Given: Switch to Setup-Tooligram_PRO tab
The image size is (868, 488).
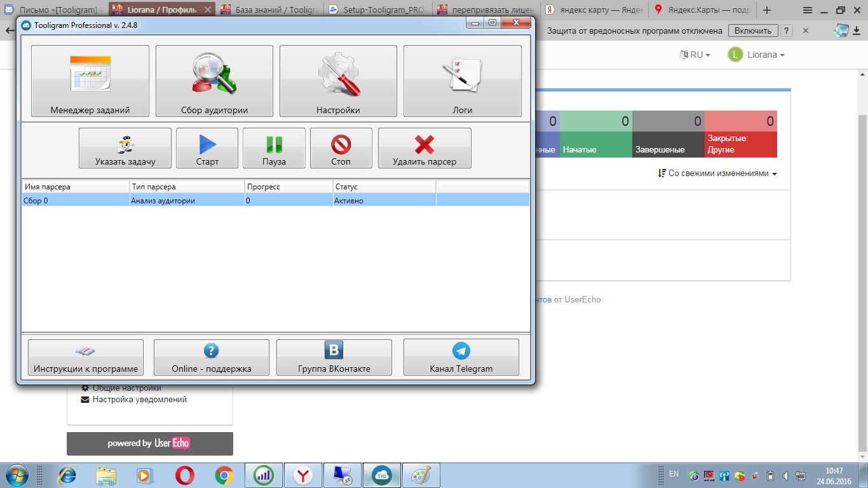Looking at the screenshot, I should point(379,10).
